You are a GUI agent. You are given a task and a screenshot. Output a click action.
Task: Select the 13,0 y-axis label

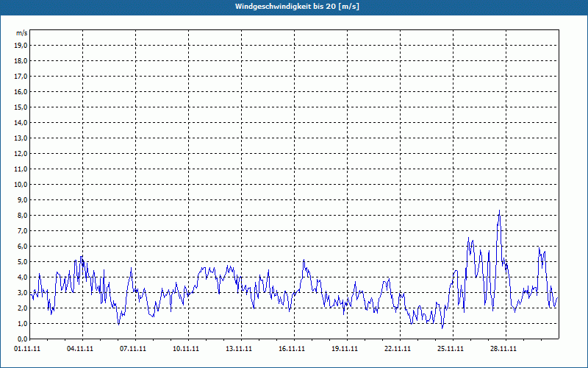tap(21, 138)
